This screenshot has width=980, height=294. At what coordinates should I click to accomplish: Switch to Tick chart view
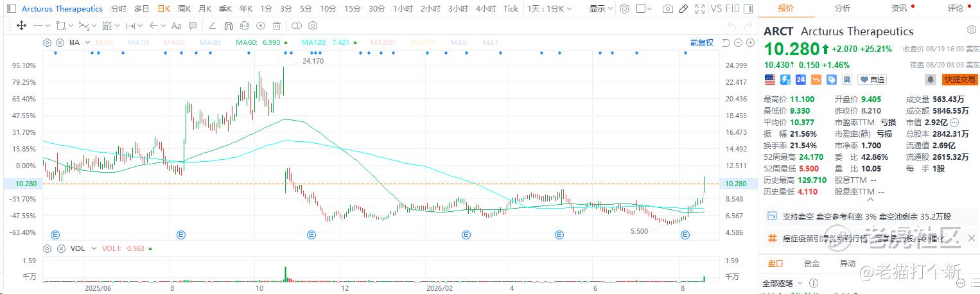(x=511, y=9)
